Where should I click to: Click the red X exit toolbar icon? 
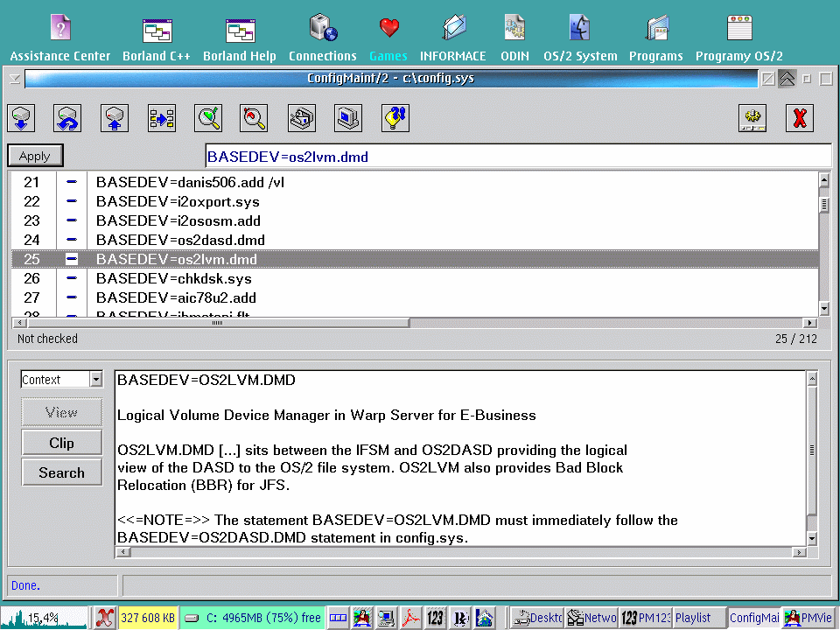[799, 117]
